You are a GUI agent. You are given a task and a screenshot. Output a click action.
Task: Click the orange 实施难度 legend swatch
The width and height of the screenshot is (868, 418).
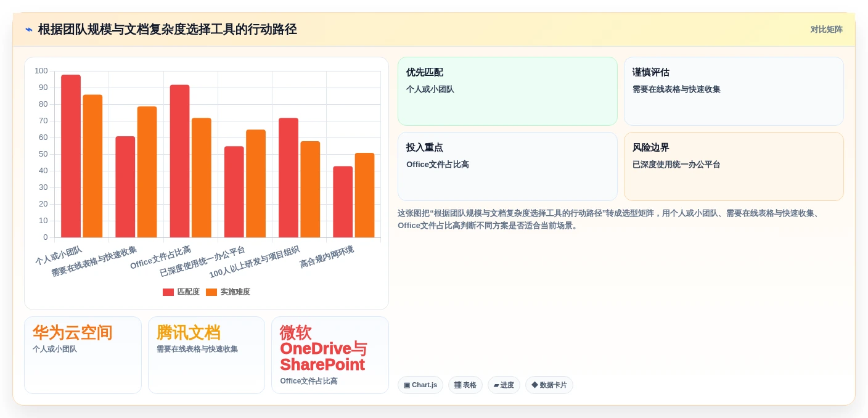211,292
